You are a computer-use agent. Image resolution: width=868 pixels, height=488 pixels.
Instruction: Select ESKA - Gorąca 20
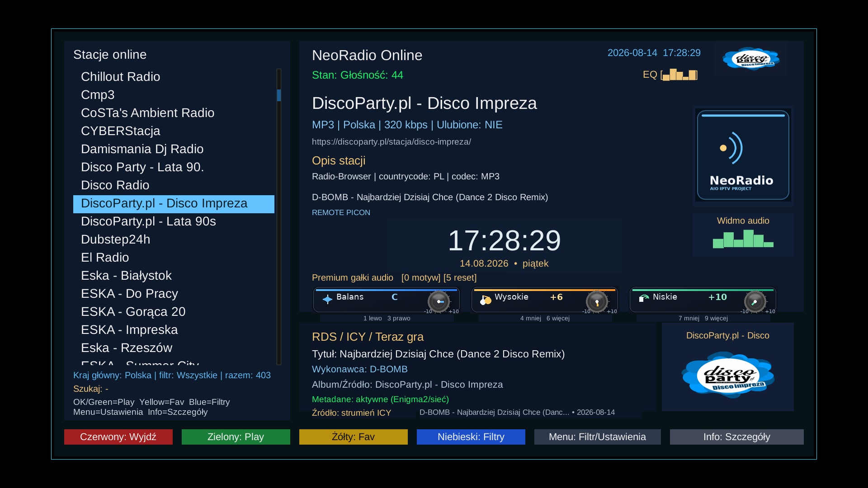click(x=174, y=312)
